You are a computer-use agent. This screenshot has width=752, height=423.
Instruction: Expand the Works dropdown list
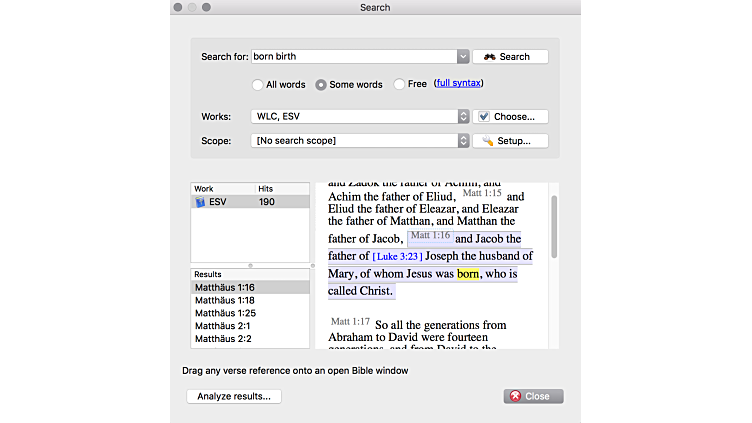463,116
